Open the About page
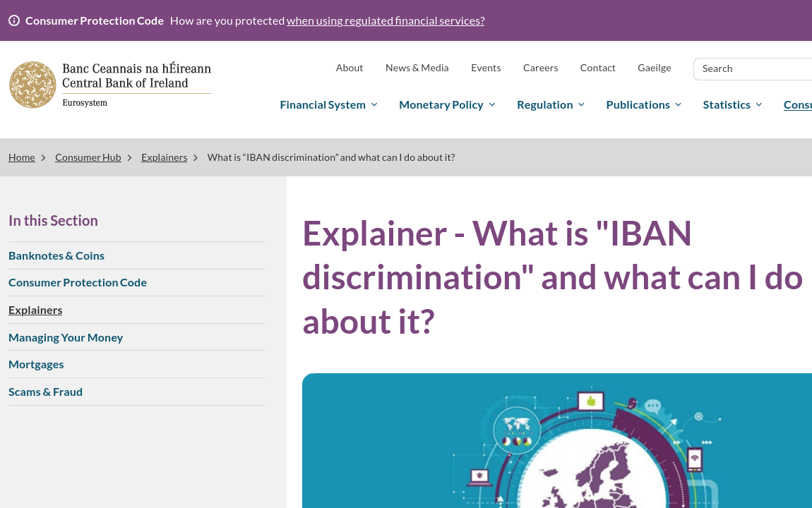Image resolution: width=812 pixels, height=508 pixels. click(349, 68)
